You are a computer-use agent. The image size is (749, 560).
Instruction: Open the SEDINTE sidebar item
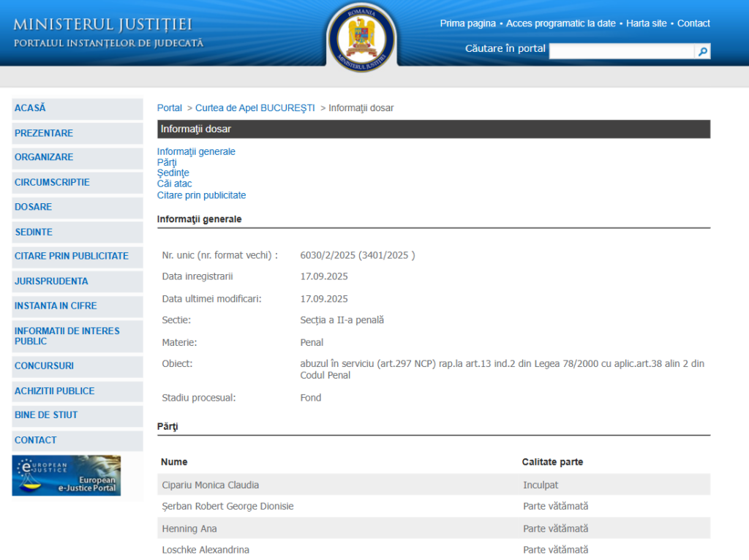(x=34, y=232)
